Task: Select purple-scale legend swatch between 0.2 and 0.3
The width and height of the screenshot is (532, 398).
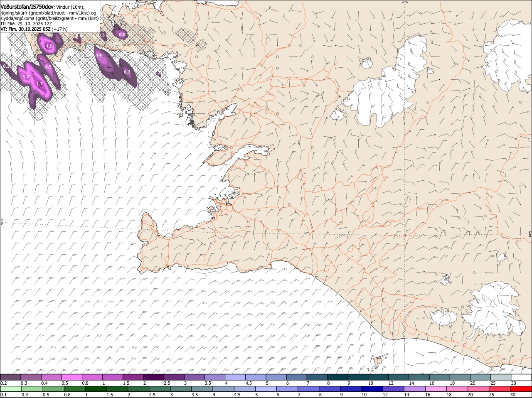Action: tap(10, 377)
